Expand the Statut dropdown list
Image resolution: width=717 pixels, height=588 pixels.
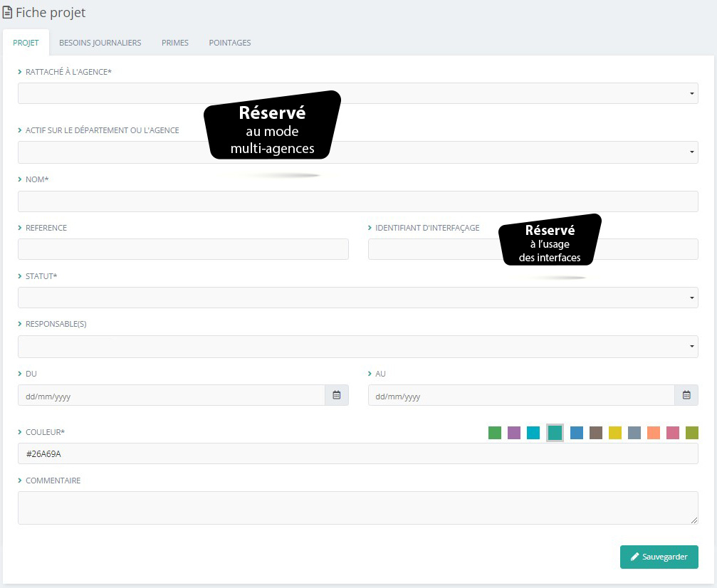pyautogui.click(x=357, y=298)
